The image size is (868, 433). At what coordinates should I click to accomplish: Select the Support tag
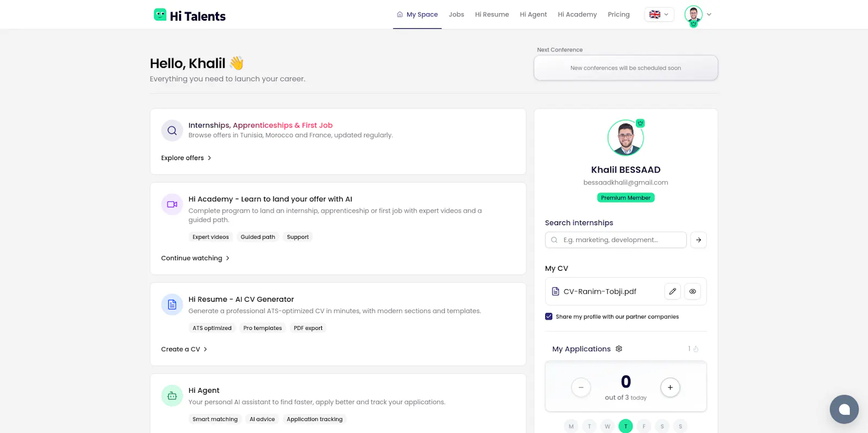tap(298, 237)
